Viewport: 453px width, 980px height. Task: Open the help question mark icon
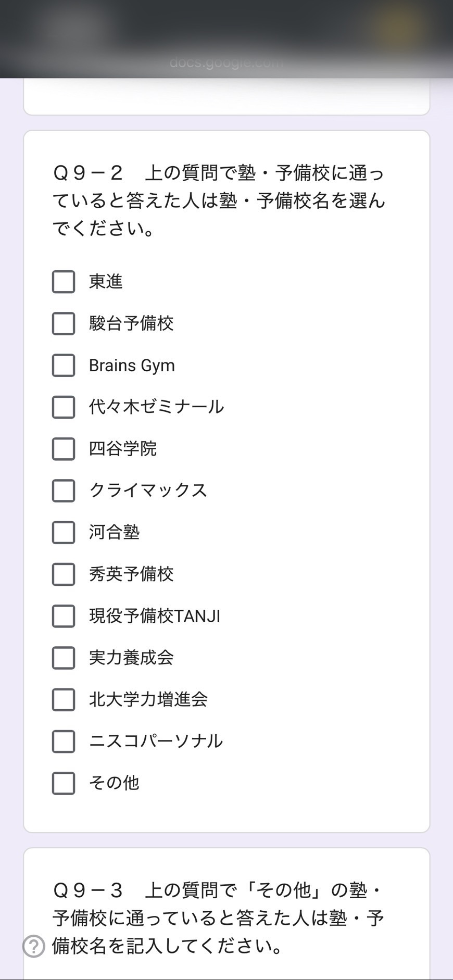point(34,946)
